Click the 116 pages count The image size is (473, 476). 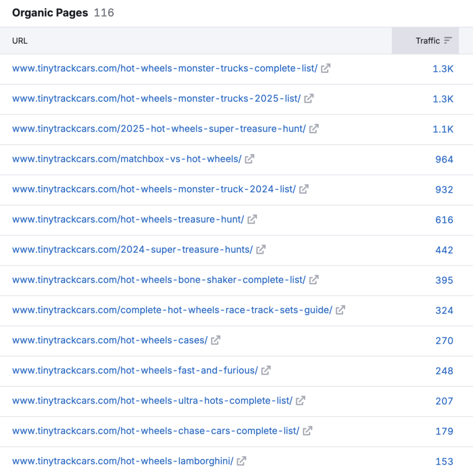click(104, 13)
